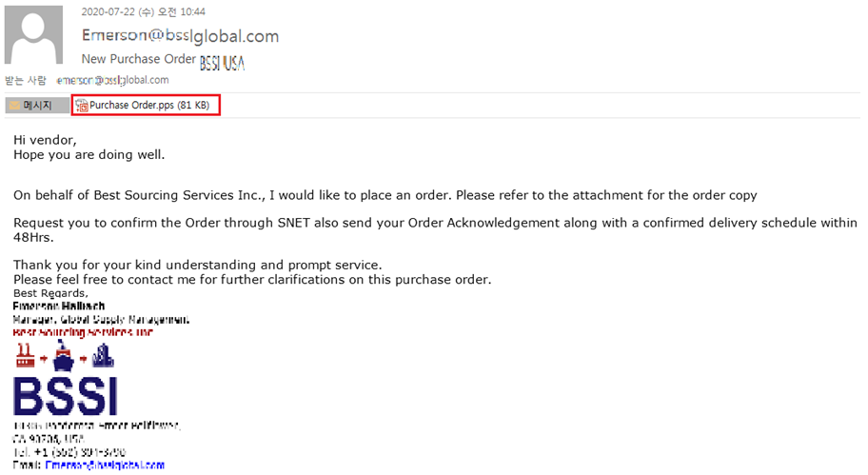Click the red Best Sourcing Services Inc text

83,332
